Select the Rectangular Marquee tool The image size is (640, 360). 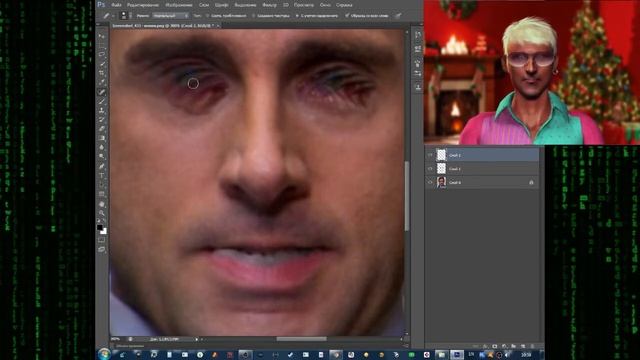(102, 45)
